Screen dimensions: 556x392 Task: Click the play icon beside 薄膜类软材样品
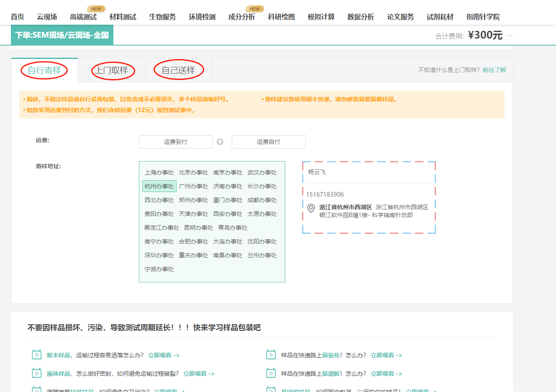pos(37,389)
